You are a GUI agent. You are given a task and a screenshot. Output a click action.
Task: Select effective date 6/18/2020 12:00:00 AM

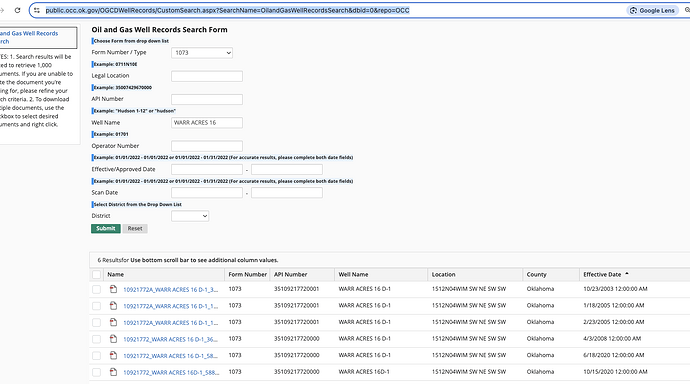[614, 355]
